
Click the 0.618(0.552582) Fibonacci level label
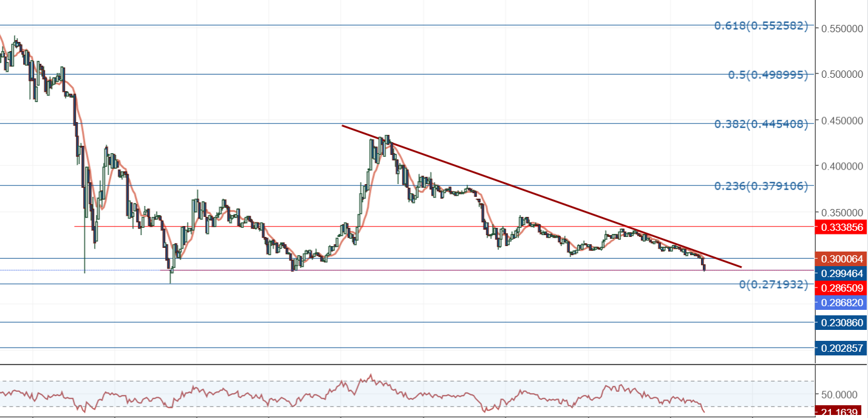(761, 26)
